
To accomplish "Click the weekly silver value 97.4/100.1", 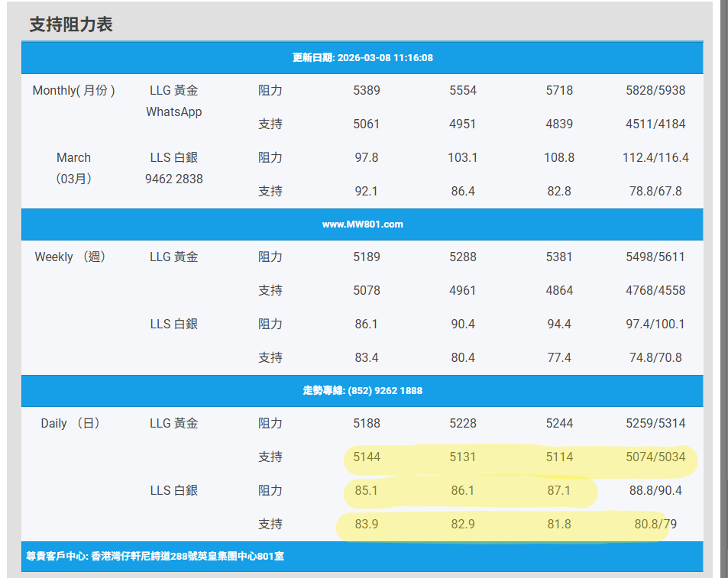I will click(x=655, y=325).
